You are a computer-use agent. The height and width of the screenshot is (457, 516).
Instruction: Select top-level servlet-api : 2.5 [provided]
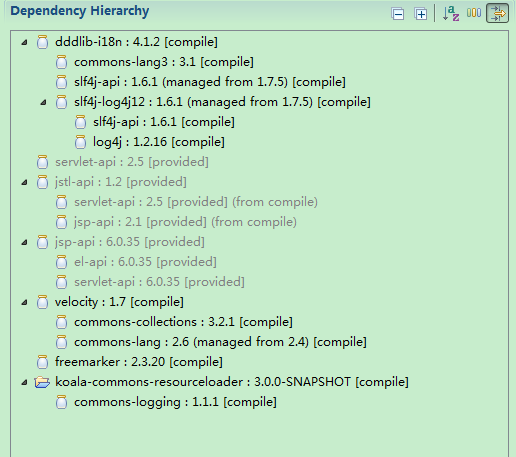coord(132,162)
